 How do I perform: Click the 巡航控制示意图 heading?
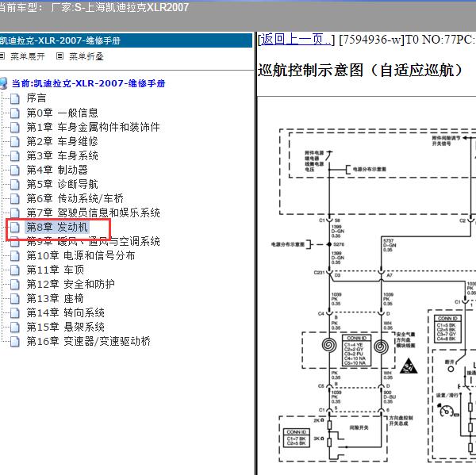click(x=360, y=71)
